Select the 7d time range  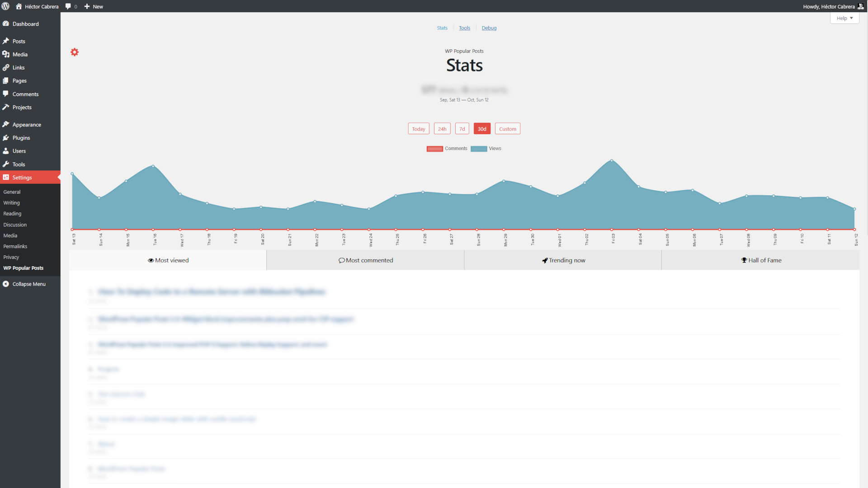pos(462,129)
